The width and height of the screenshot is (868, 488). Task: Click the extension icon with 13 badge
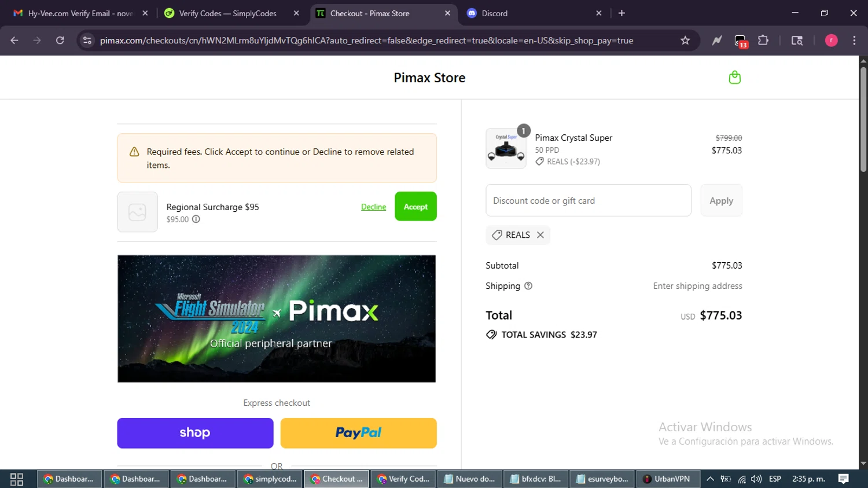tap(741, 41)
